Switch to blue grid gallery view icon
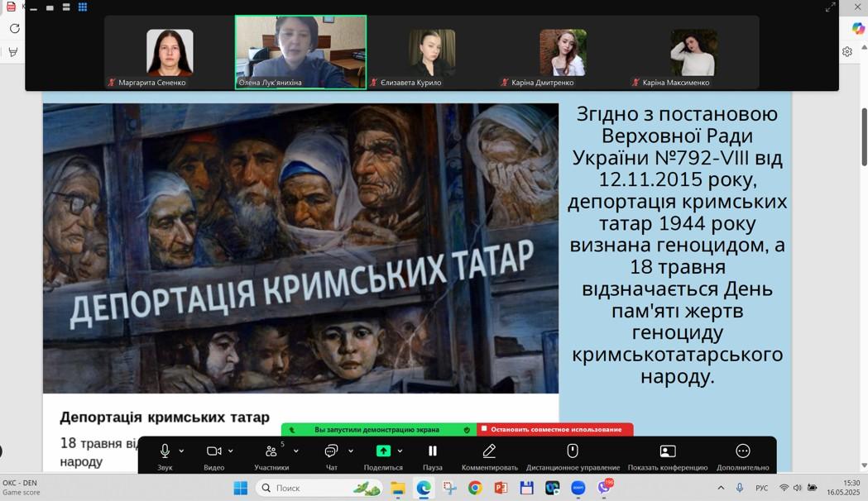868x501 pixels. pos(83,7)
